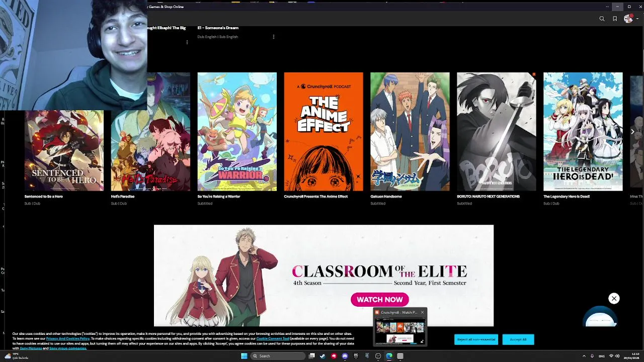Open the 'Privacy And Cookies Policy' link

(x=67, y=339)
